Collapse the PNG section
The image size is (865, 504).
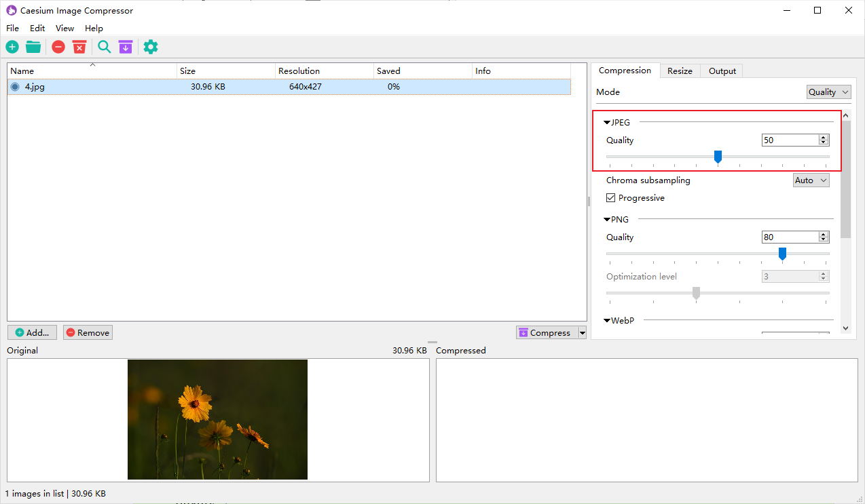click(x=607, y=220)
